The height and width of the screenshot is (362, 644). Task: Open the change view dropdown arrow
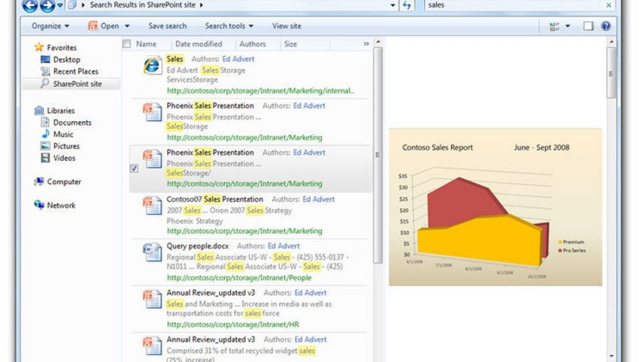568,26
